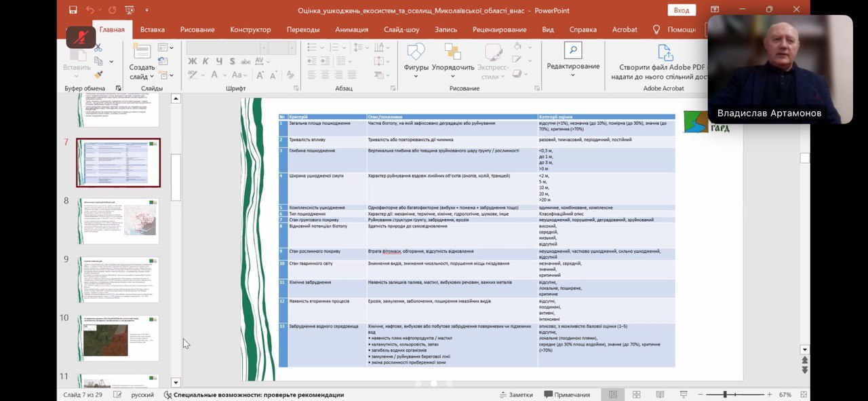Viewport: 868px width, 401px height.
Task: Start slideshow from the status bar icon
Action: (683, 394)
